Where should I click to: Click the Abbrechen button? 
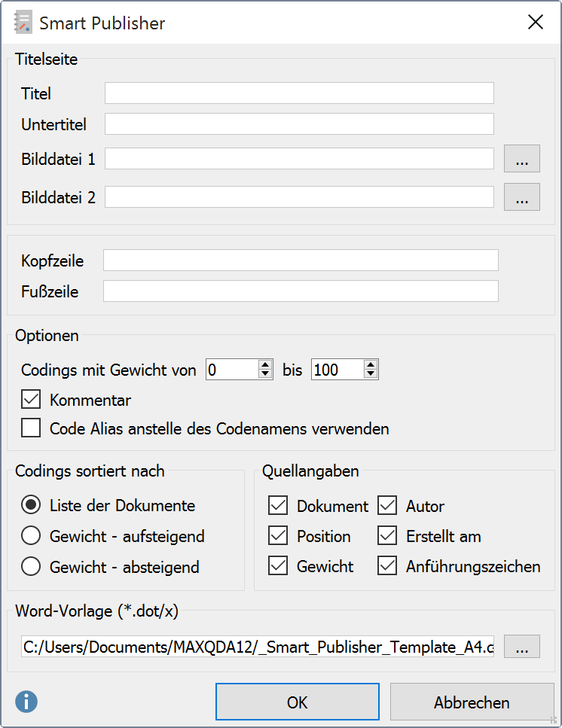pos(472,702)
